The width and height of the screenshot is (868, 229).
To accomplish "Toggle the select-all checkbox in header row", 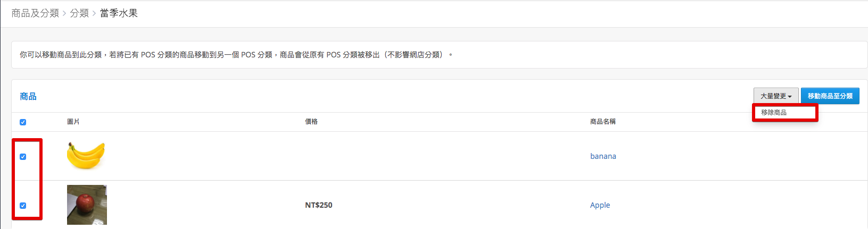I will pyautogui.click(x=23, y=122).
